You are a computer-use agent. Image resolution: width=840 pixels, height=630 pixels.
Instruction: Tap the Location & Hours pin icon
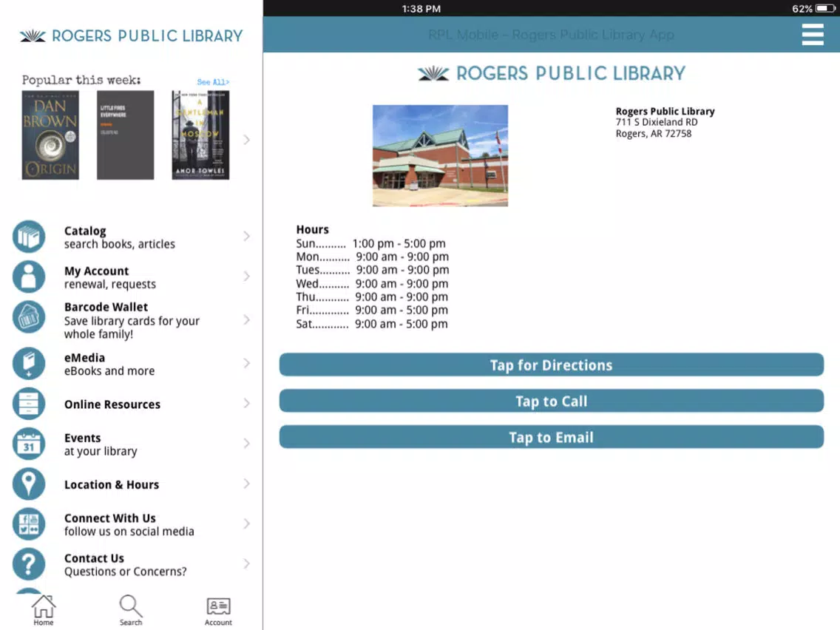(29, 484)
